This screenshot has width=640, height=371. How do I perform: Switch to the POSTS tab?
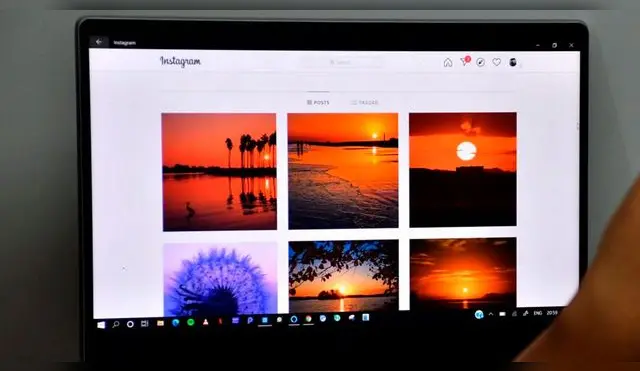(x=318, y=102)
